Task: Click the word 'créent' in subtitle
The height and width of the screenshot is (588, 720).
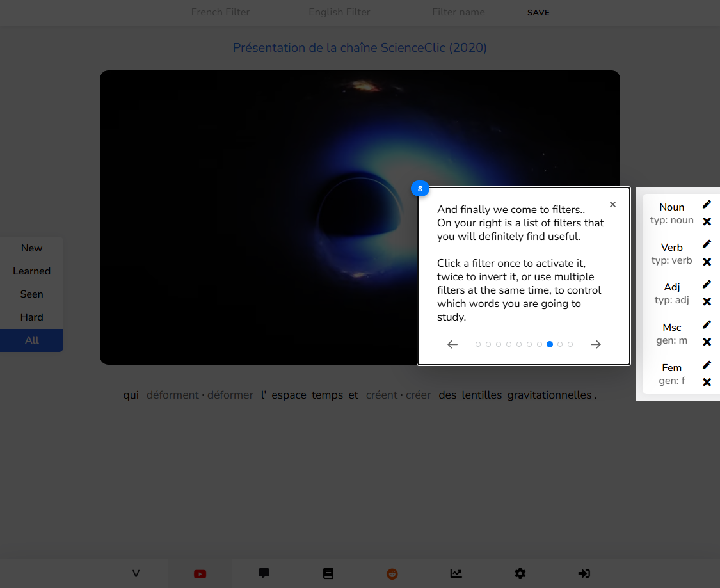Action: pos(381,395)
